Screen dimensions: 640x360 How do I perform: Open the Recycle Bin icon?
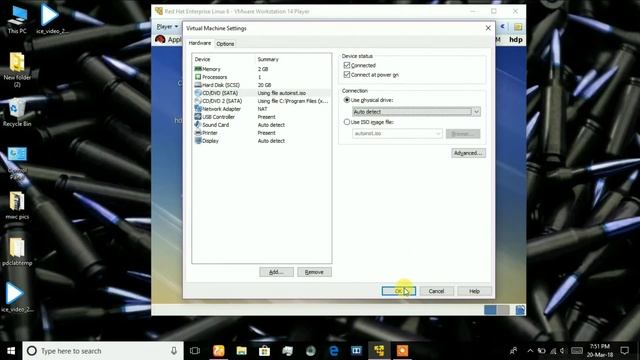tap(17, 112)
